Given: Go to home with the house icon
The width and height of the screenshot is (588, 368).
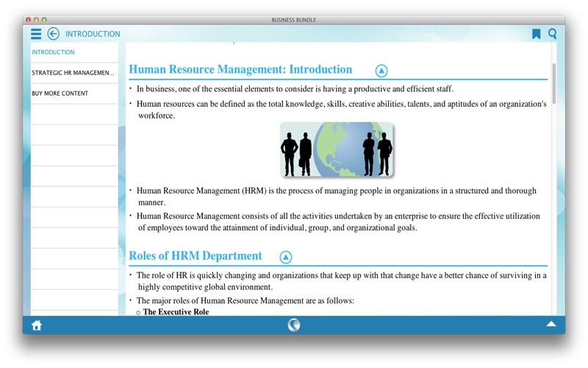Looking at the screenshot, I should pyautogui.click(x=36, y=325).
